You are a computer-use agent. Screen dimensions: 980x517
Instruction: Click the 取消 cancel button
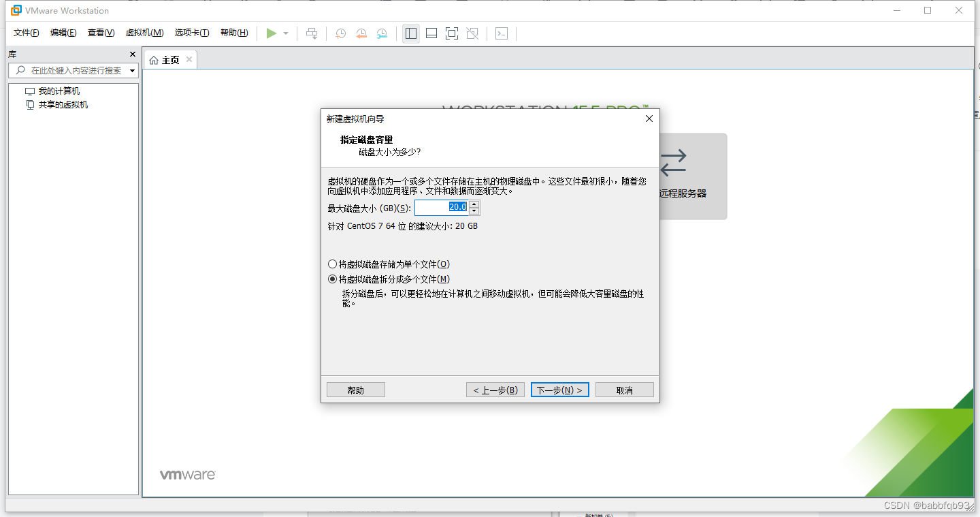(625, 390)
